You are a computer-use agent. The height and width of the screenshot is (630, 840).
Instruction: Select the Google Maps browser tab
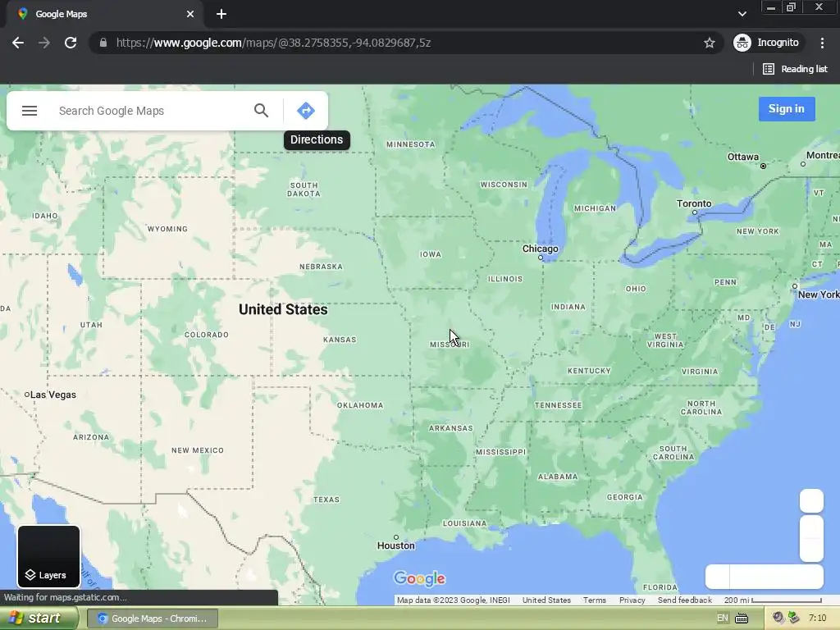104,14
